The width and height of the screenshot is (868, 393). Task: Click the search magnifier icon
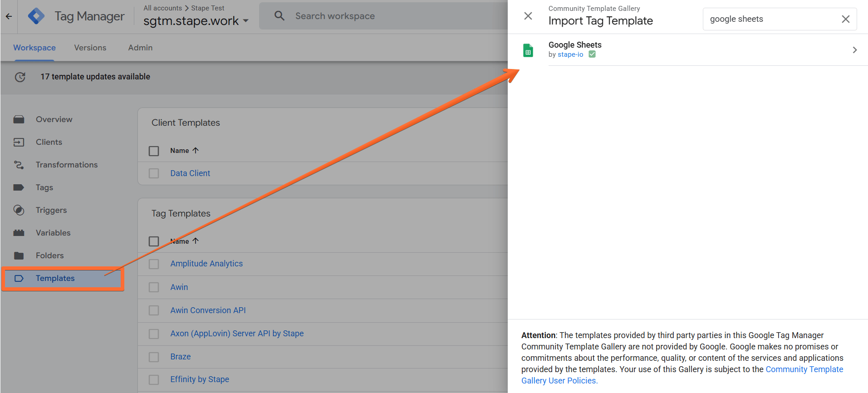[280, 16]
